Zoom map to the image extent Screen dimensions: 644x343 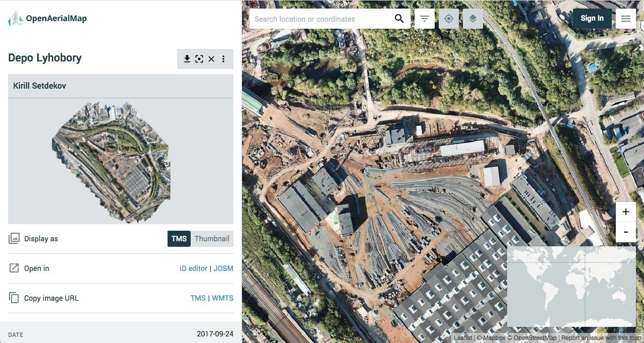point(199,59)
